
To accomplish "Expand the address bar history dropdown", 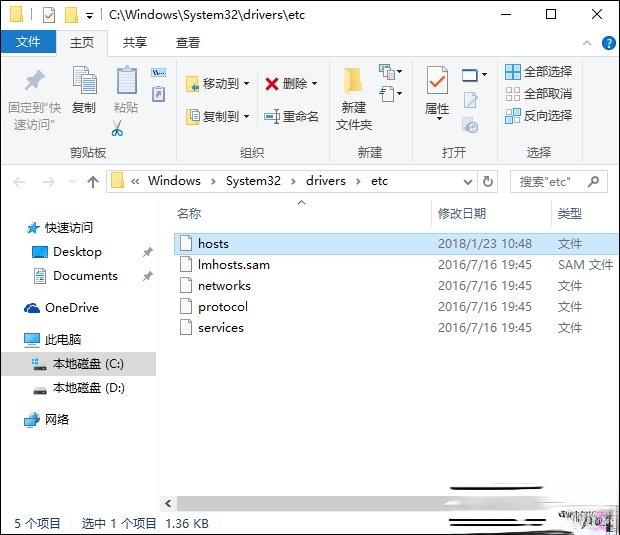I will [468, 182].
